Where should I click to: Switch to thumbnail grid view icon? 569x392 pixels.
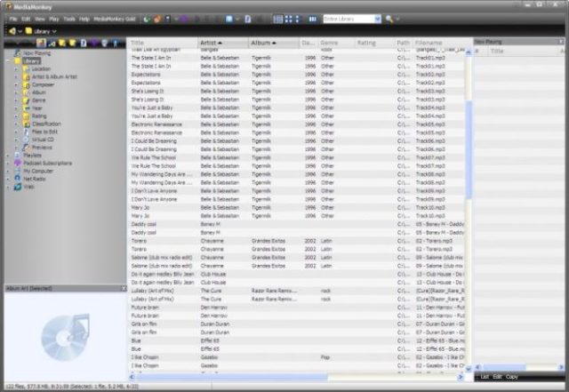(288, 20)
